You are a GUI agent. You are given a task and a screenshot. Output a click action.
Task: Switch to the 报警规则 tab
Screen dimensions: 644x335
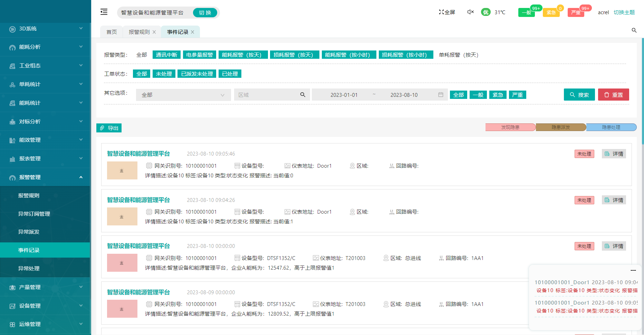pos(139,32)
